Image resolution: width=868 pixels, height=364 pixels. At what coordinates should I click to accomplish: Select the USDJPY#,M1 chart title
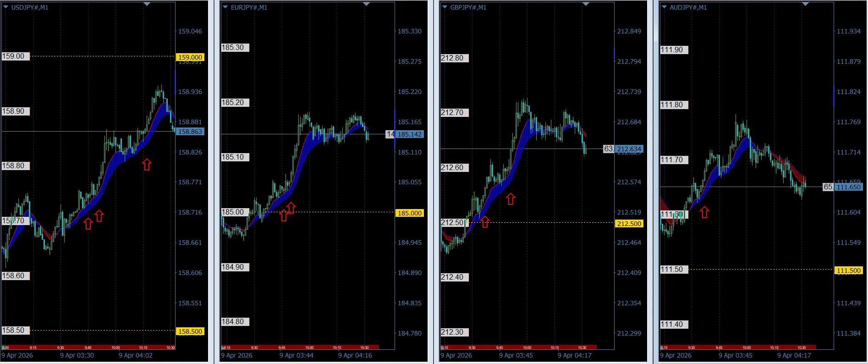coord(29,7)
